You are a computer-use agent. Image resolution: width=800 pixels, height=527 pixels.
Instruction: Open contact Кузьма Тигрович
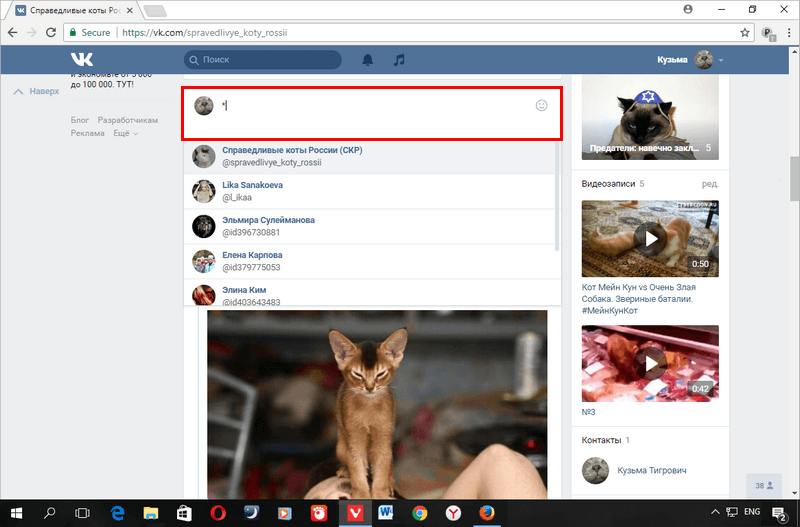(x=652, y=470)
